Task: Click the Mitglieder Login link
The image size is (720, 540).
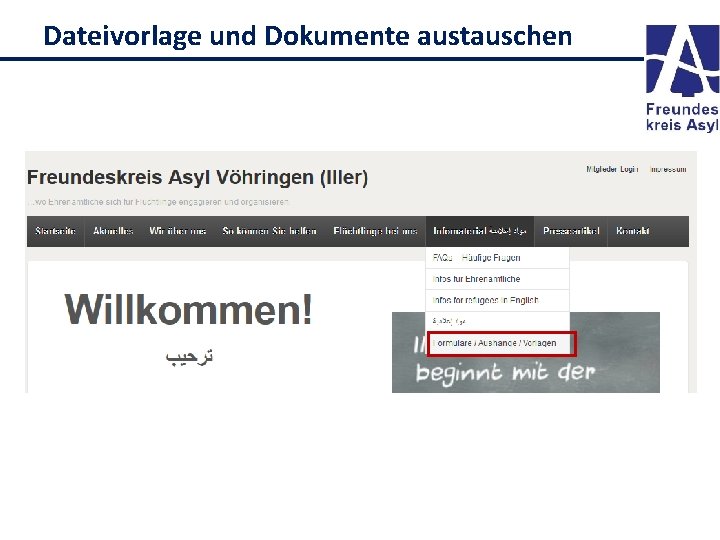Action: [x=612, y=169]
